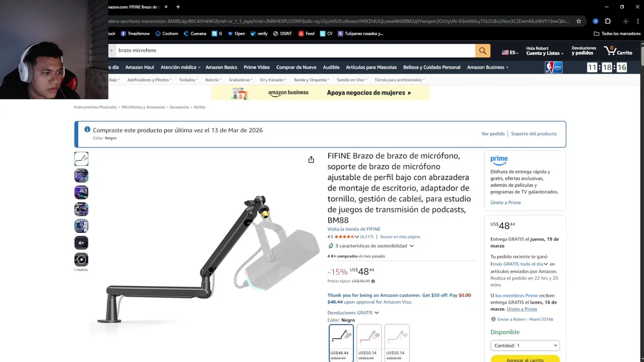Screen dimensions: 644x362
Task: Bookmark page with the star icon
Action: [x=579, y=21]
